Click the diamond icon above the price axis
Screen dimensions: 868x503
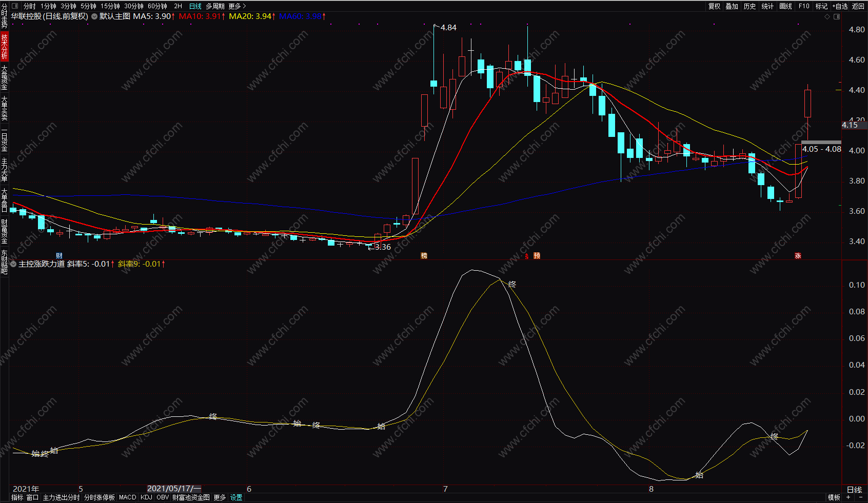click(x=827, y=16)
